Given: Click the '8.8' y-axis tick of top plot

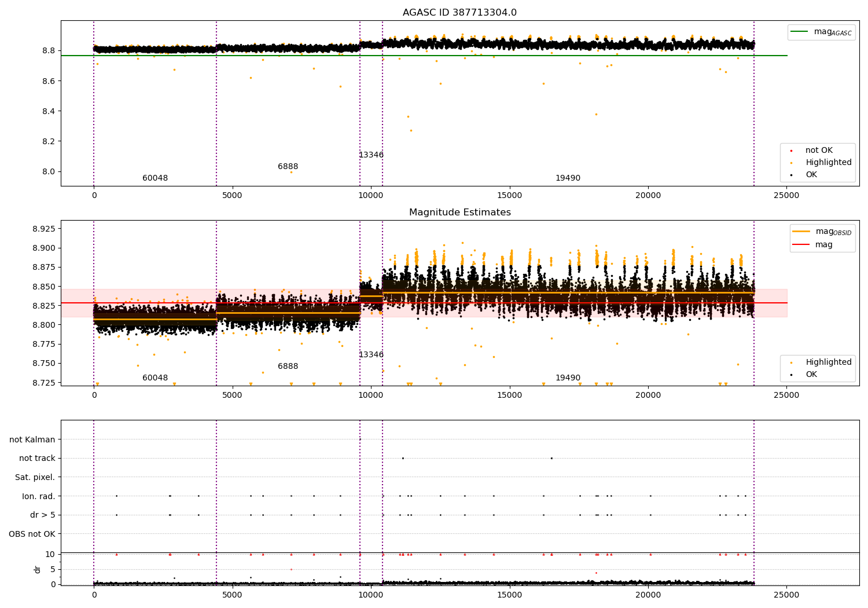Looking at the screenshot, I should click(x=49, y=51).
